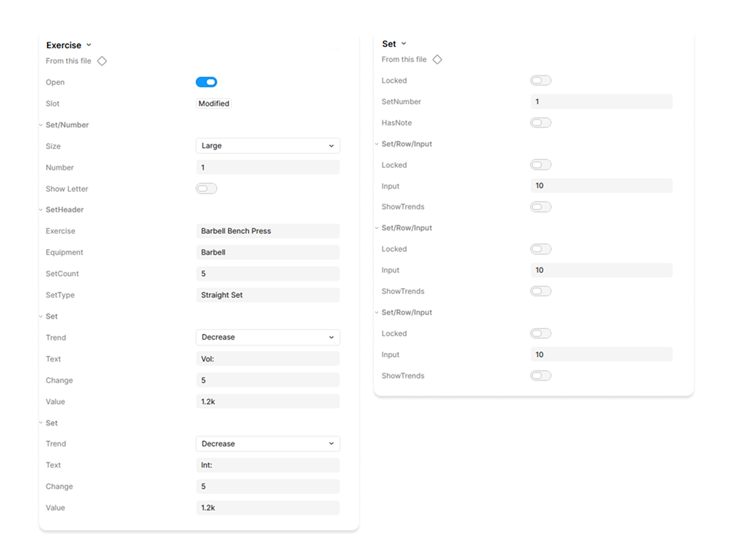Click the SetType label
733x560 pixels.
click(x=60, y=295)
